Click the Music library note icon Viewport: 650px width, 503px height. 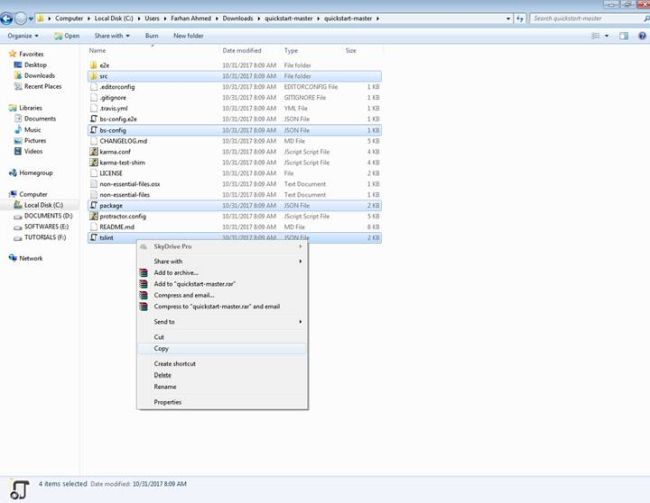(18, 130)
